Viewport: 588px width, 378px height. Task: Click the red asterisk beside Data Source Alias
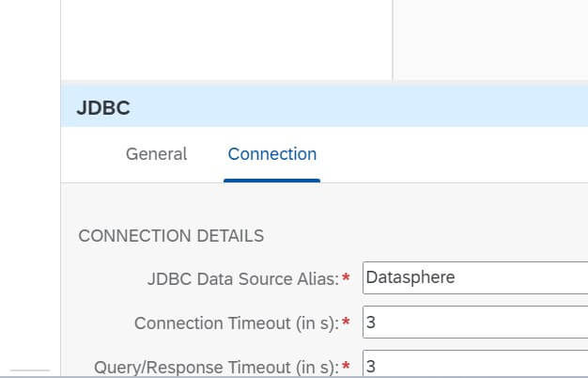[x=346, y=277]
